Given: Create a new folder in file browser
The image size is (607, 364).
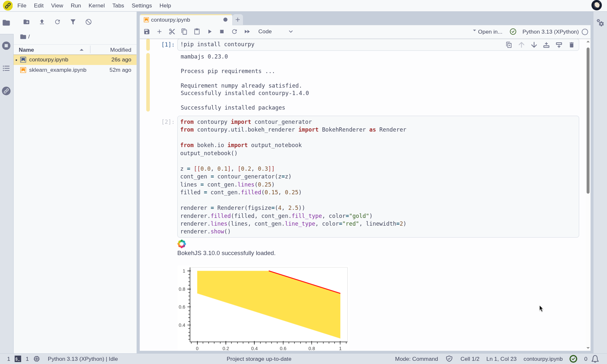Looking at the screenshot, I should (x=27, y=22).
